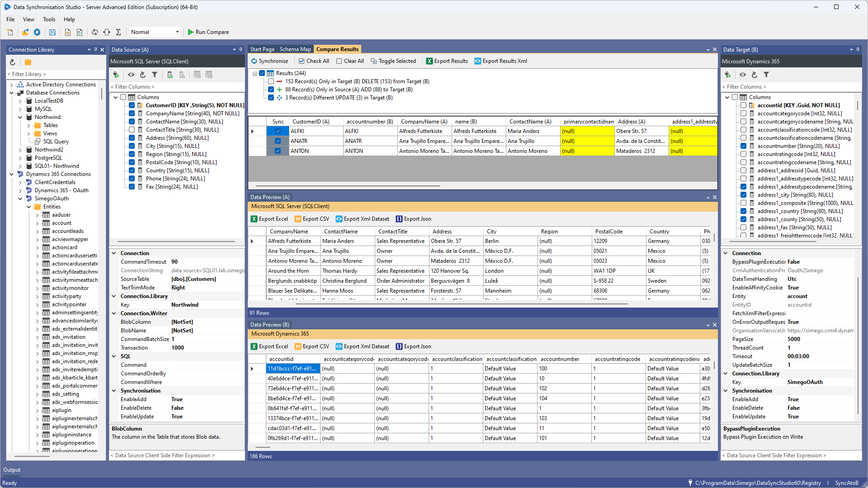Click Toggle Selected button
The width and height of the screenshot is (868, 488).
pyautogui.click(x=393, y=61)
